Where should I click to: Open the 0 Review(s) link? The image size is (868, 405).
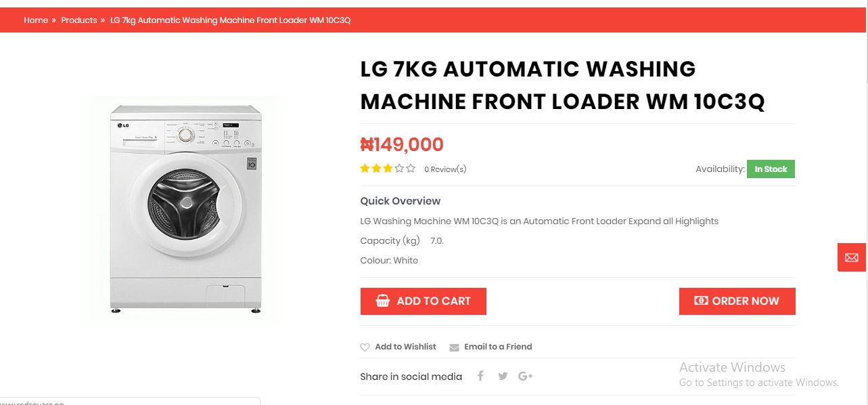point(445,169)
